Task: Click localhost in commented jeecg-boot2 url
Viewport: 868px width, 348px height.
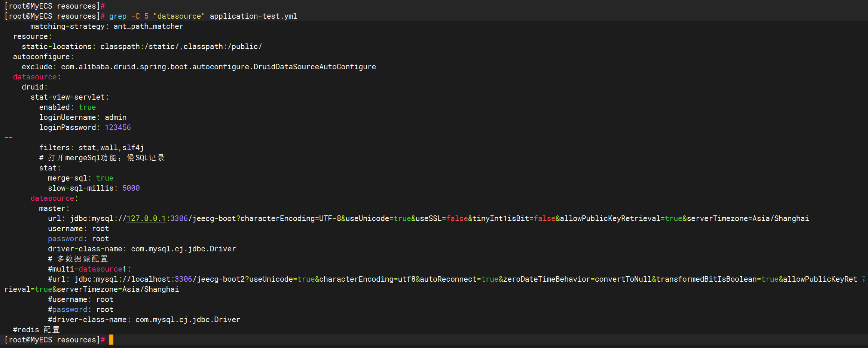Action: pyautogui.click(x=151, y=279)
